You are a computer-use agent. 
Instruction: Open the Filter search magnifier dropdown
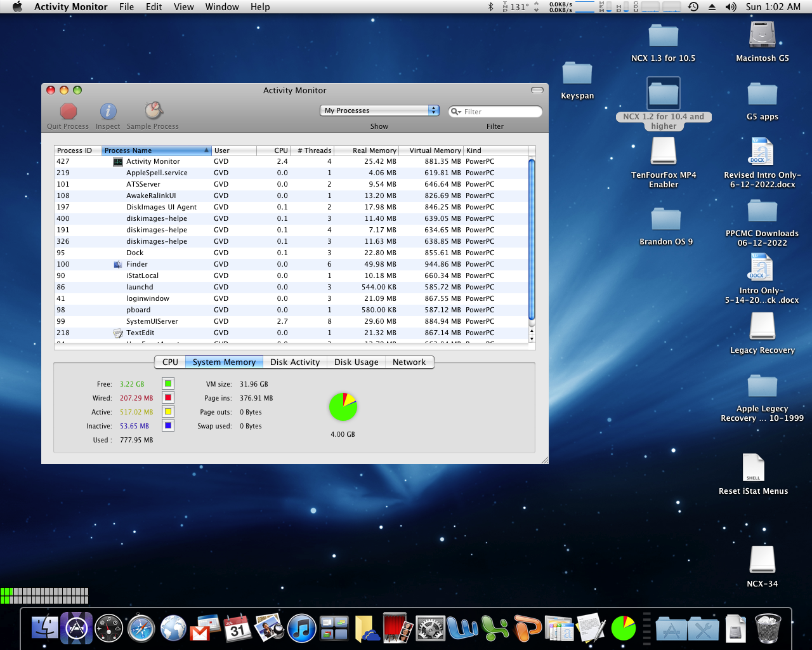(455, 112)
